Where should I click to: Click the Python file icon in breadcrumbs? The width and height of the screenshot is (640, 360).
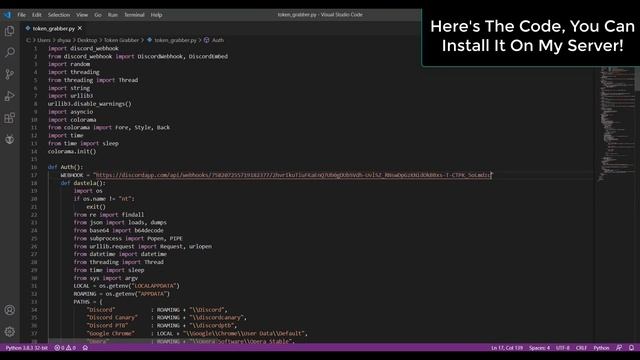(150, 40)
